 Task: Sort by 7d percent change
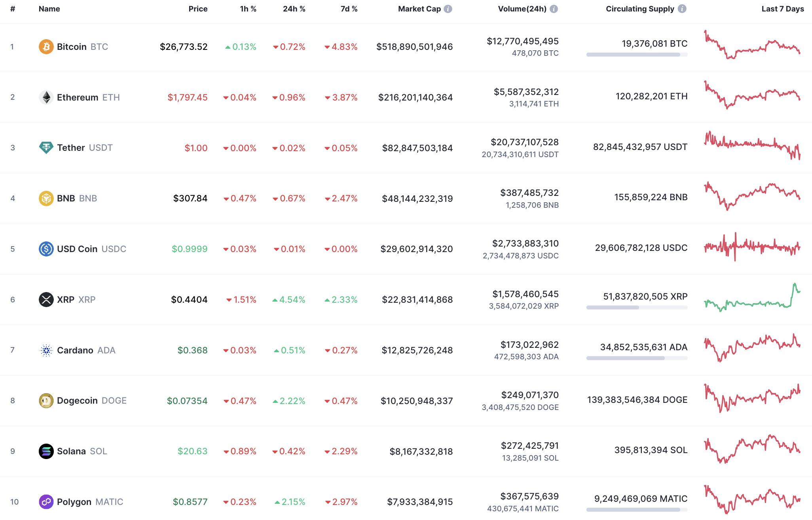point(349,9)
